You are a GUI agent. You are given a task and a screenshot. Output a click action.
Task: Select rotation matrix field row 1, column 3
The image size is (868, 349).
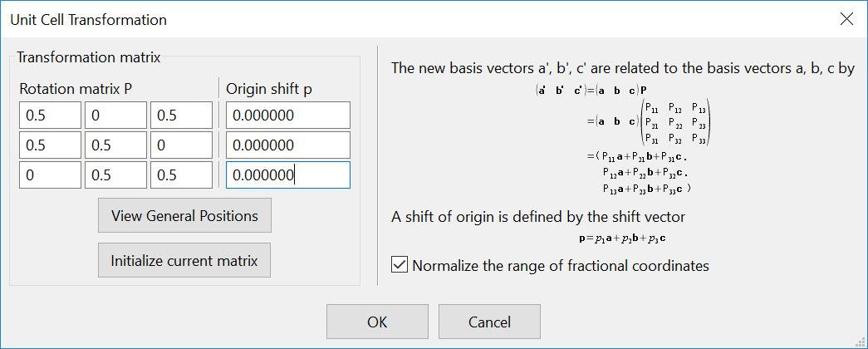[x=181, y=116]
